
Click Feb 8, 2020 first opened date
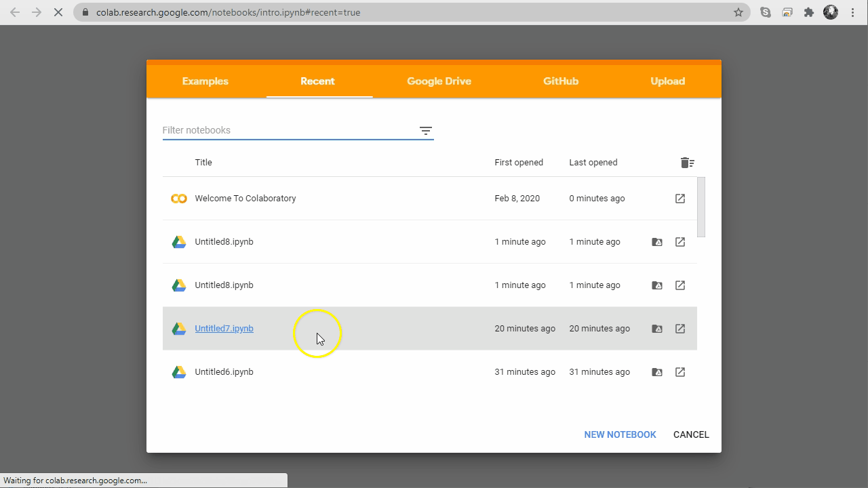coord(517,199)
